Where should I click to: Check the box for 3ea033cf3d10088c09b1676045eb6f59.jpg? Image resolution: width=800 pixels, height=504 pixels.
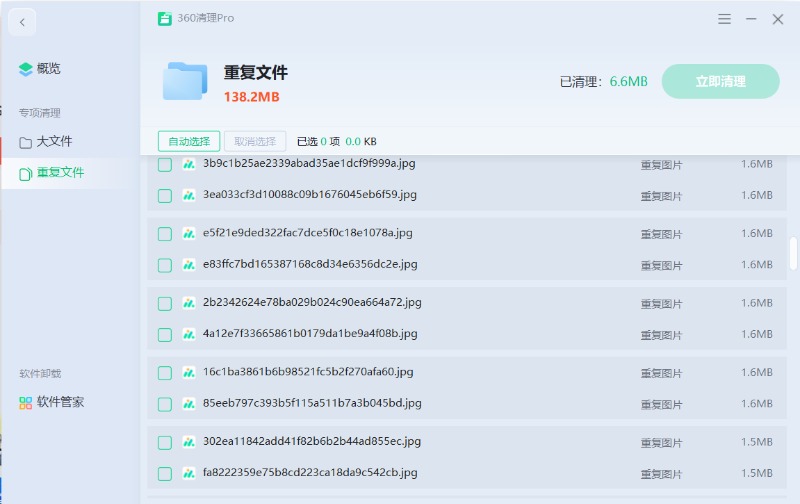point(165,195)
